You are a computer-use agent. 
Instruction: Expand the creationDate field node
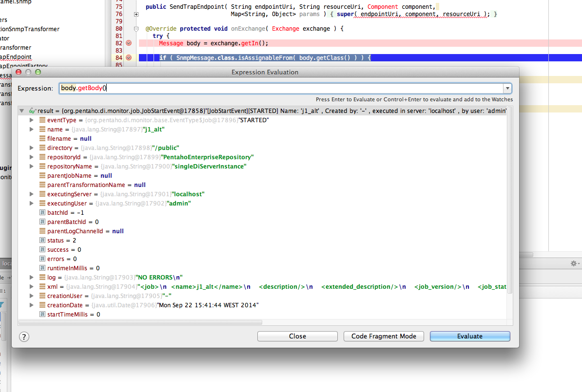pyautogui.click(x=32, y=305)
